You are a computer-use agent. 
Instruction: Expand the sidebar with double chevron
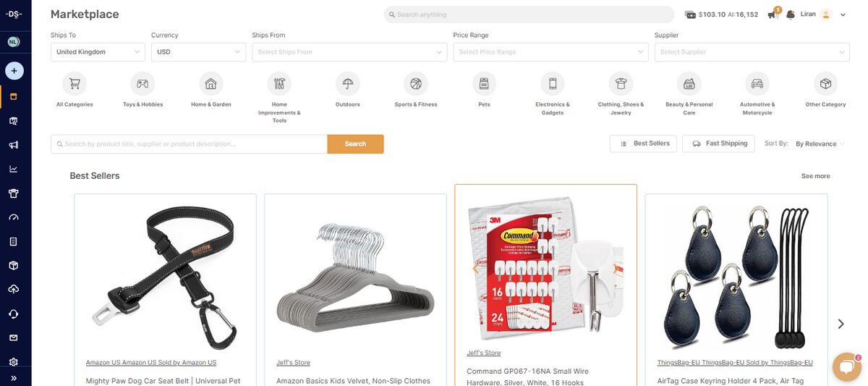pyautogui.click(x=14, y=378)
